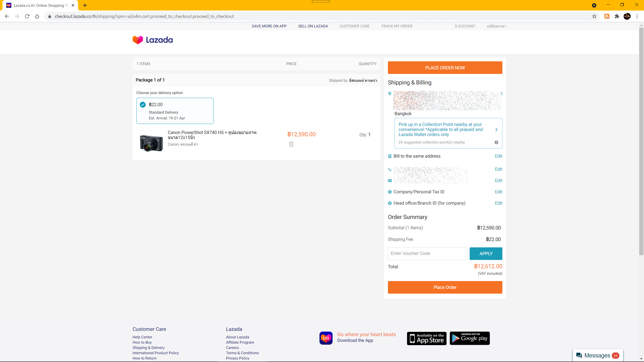The height and width of the screenshot is (362, 644).
Task: Click the Bill to the same address icon
Action: point(390,156)
